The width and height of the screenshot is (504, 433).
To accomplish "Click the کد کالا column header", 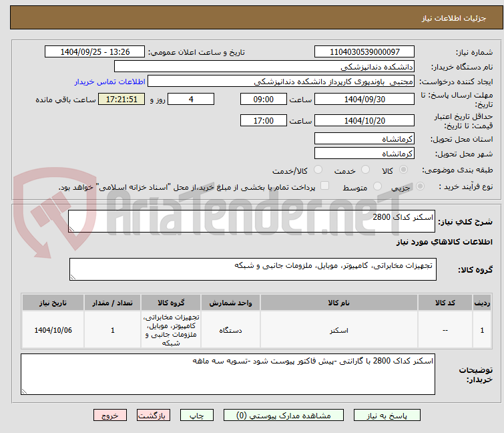I will (x=445, y=303).
